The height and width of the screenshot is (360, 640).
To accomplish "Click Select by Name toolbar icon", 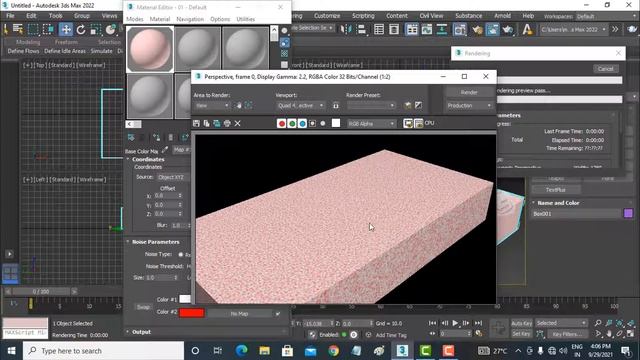I will [18, 29].
